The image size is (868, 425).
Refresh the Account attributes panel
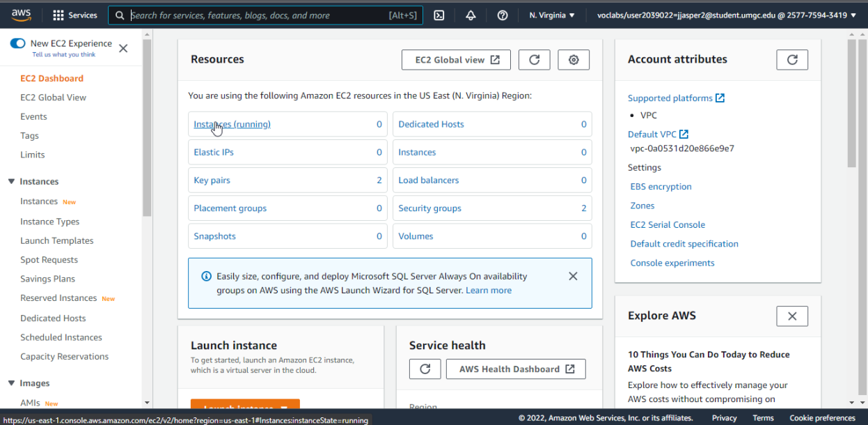click(791, 60)
